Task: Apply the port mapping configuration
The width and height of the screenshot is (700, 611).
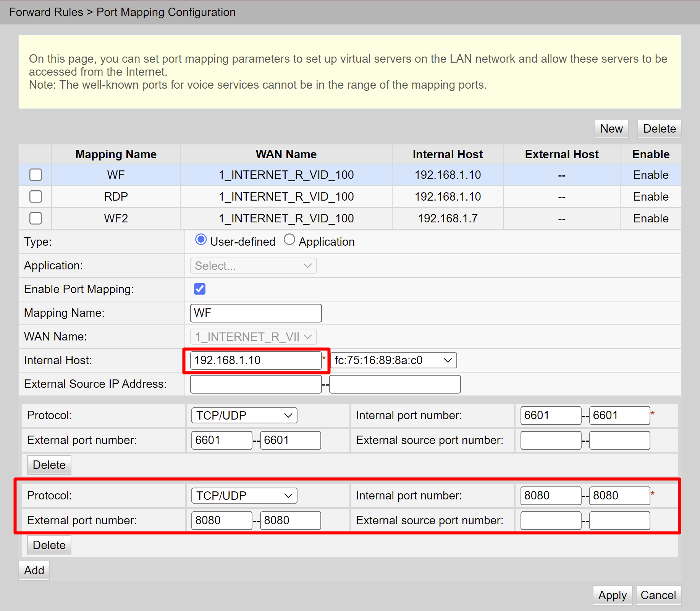Action: tap(612, 595)
